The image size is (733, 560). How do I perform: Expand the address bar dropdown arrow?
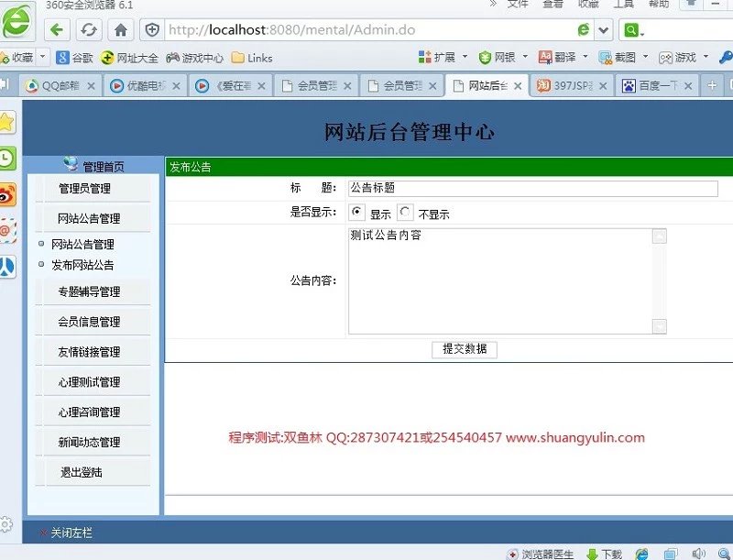[x=604, y=30]
